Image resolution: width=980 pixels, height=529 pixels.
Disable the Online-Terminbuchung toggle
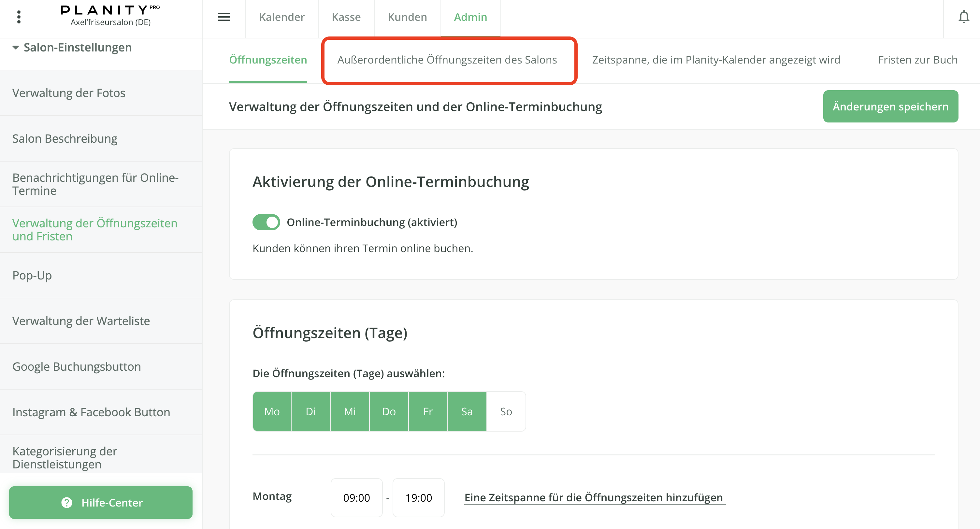coord(266,222)
